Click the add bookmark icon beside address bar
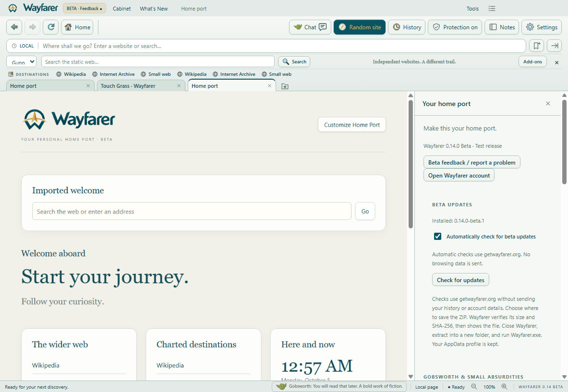This screenshot has height=392, width=568. [x=536, y=46]
